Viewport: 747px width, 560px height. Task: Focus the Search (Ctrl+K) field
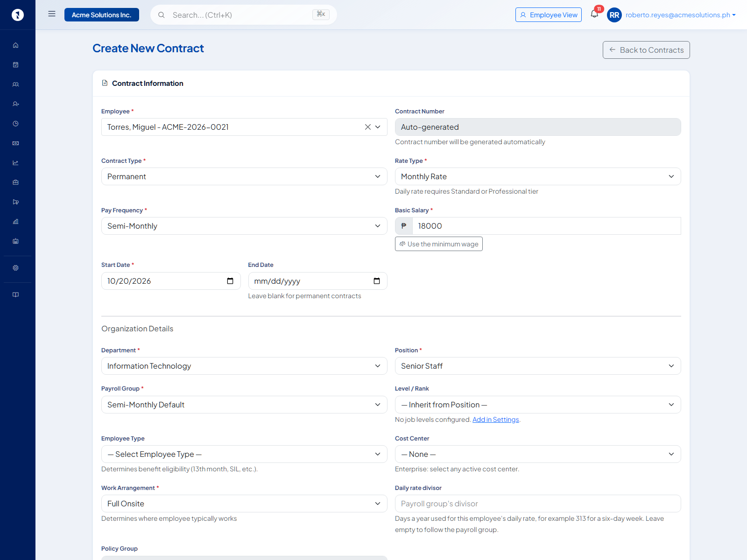click(243, 15)
